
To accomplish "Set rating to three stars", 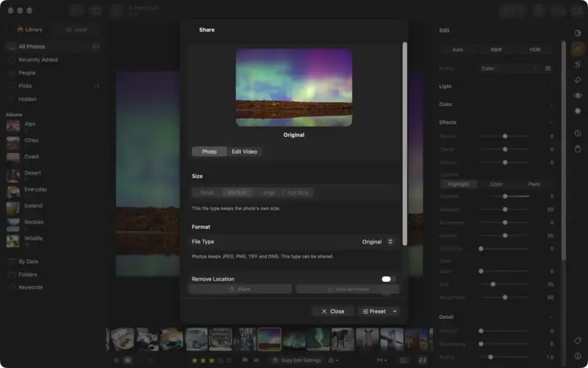I will (212, 361).
